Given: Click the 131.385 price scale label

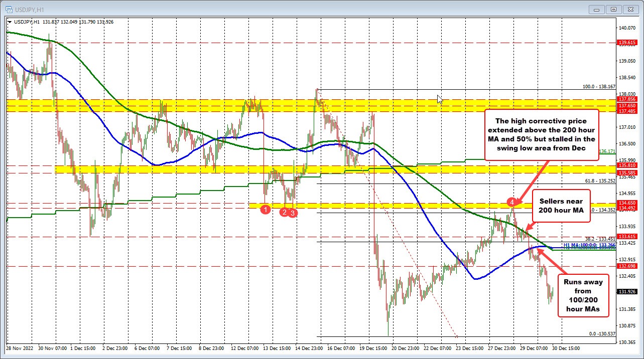Looking at the screenshot, I should coord(626,309).
